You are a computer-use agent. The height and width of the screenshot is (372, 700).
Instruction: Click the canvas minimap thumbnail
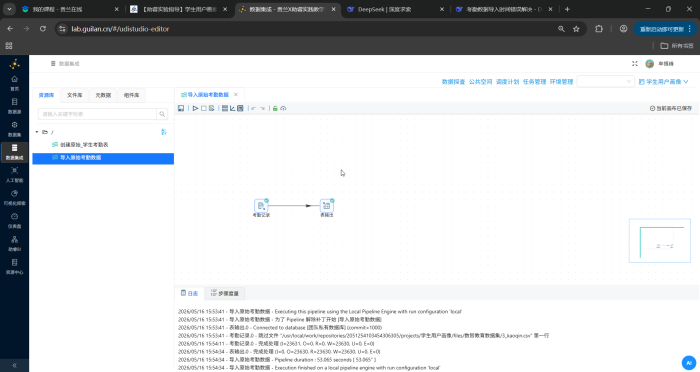[660, 241]
